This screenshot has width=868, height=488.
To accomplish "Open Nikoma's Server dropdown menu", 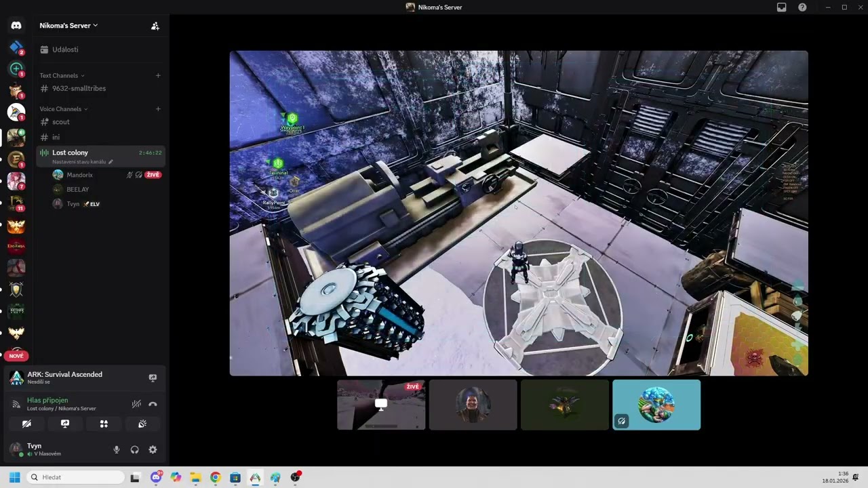I will pyautogui.click(x=68, y=26).
